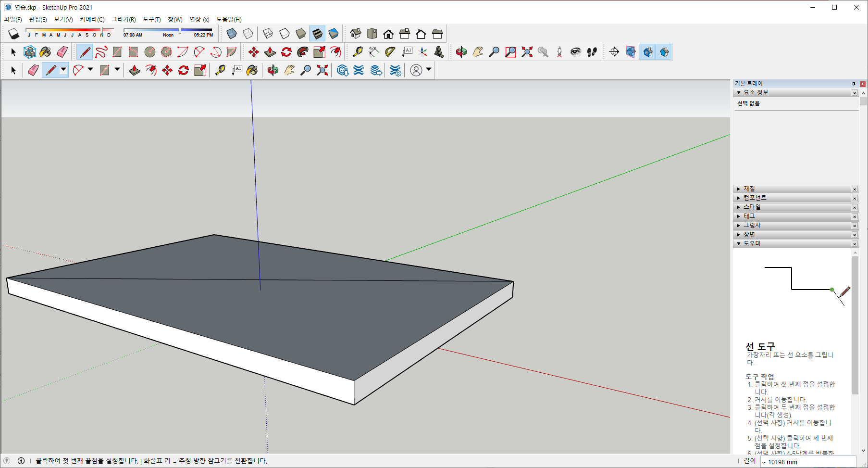The width and height of the screenshot is (868, 468).
Task: Select the Circle tool
Action: pos(150,52)
